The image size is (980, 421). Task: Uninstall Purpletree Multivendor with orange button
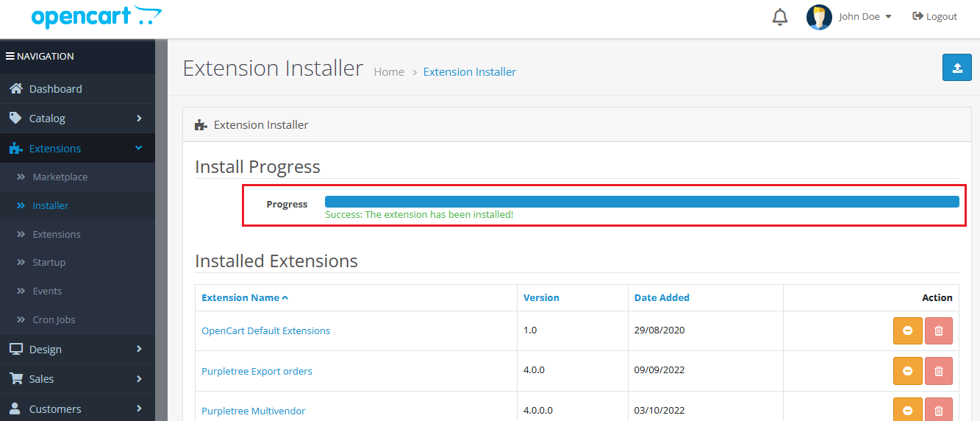click(907, 409)
